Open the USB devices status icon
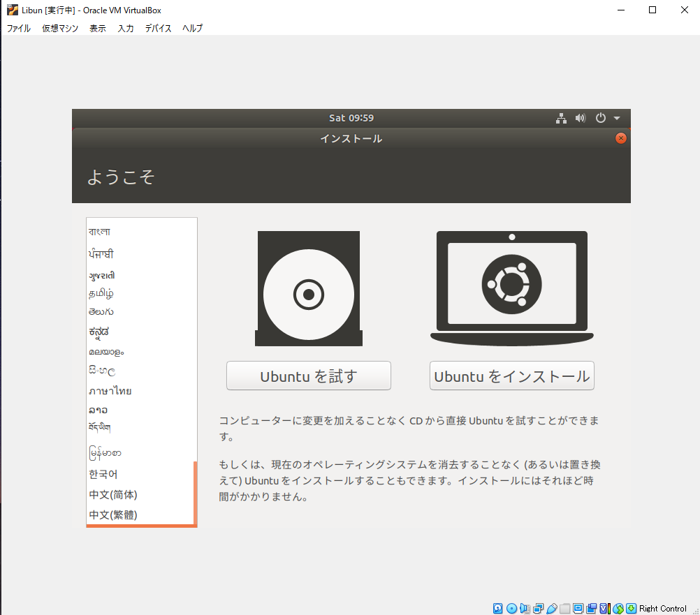The image size is (700, 615). (x=552, y=608)
